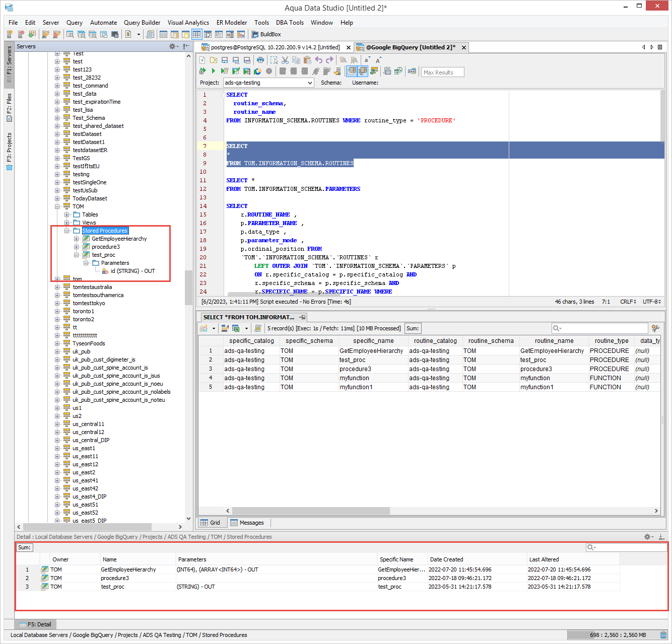The height and width of the screenshot is (644, 672).
Task: Open the Query Builder menu
Action: [142, 23]
